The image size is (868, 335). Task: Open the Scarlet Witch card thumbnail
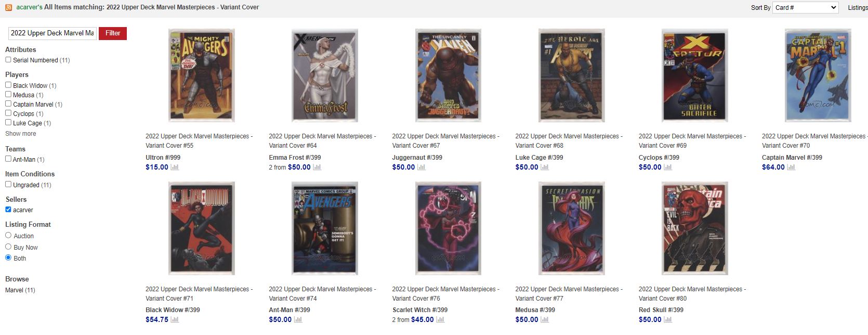point(448,228)
